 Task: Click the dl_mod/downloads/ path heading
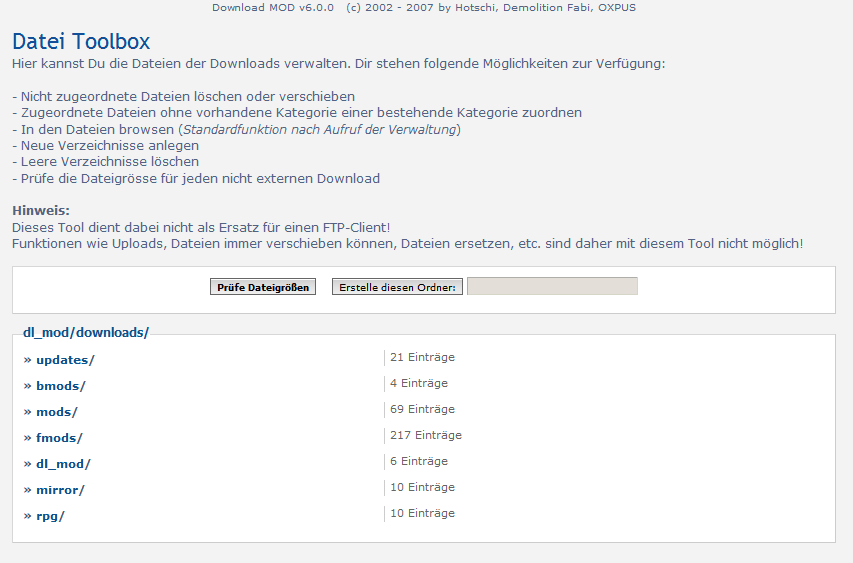coord(86,332)
